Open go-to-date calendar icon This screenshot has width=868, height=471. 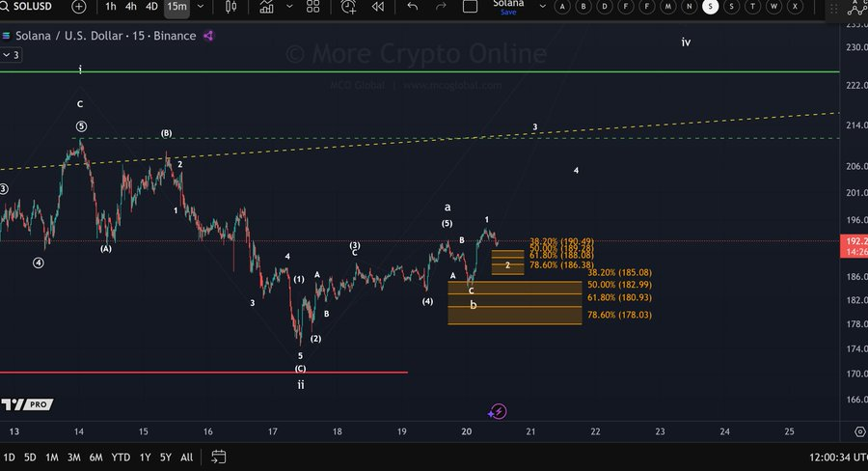click(x=219, y=457)
